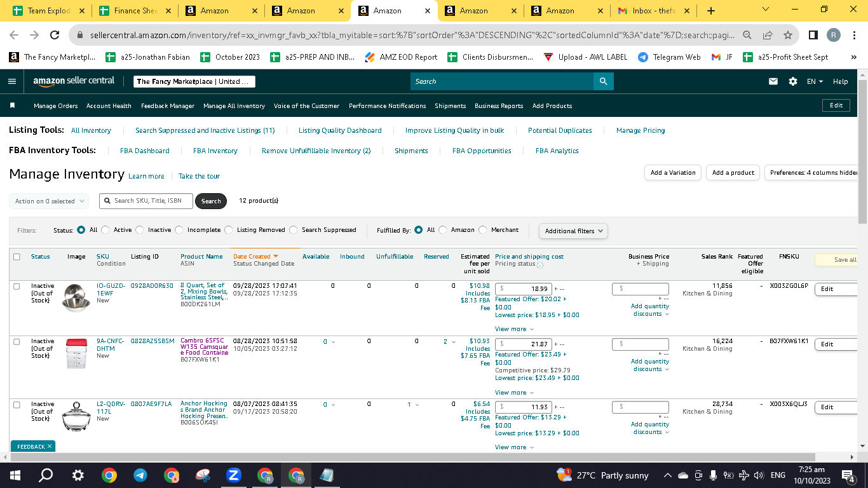Click the Search button beside SKU field
This screenshot has height=488, width=868.
(211, 201)
